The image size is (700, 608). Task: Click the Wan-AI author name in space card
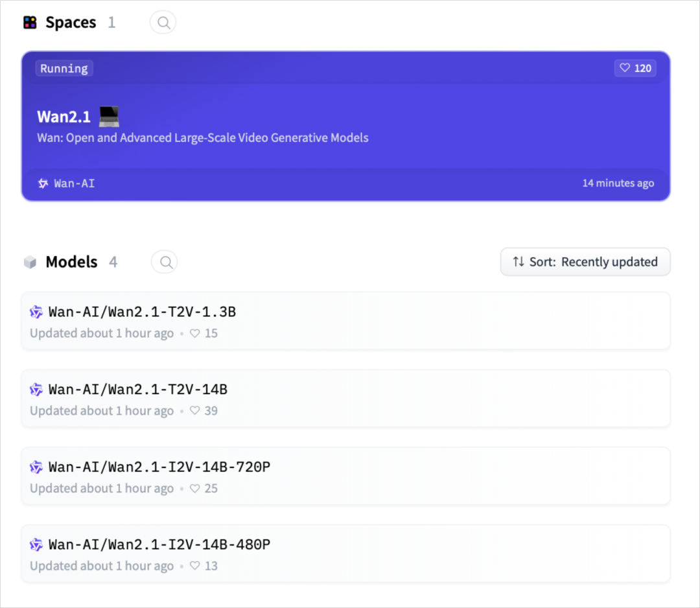click(x=74, y=183)
